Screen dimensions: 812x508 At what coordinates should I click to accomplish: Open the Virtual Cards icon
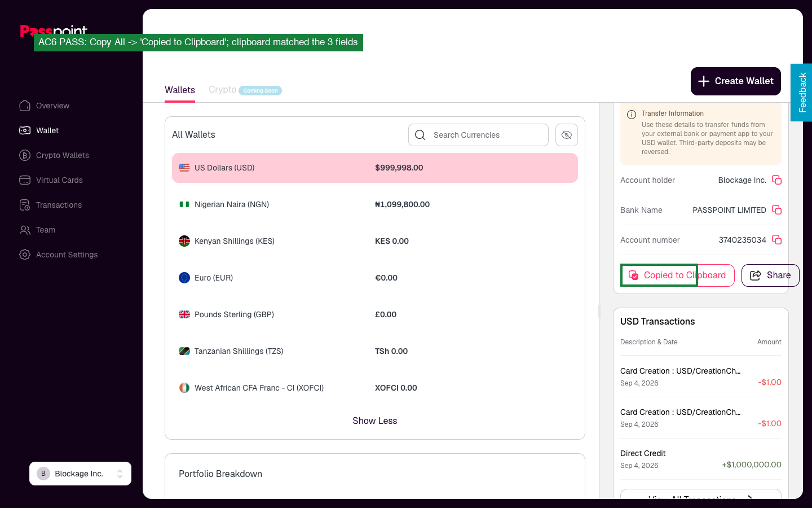click(x=25, y=180)
